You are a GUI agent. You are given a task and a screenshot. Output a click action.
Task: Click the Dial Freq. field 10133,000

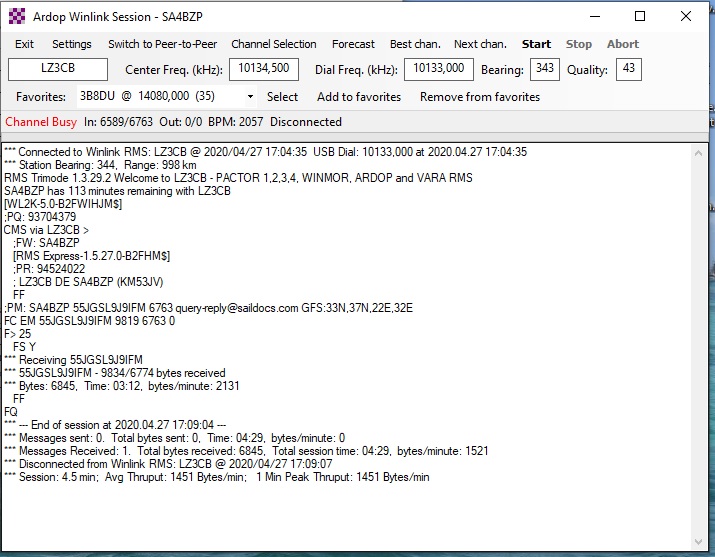click(439, 69)
